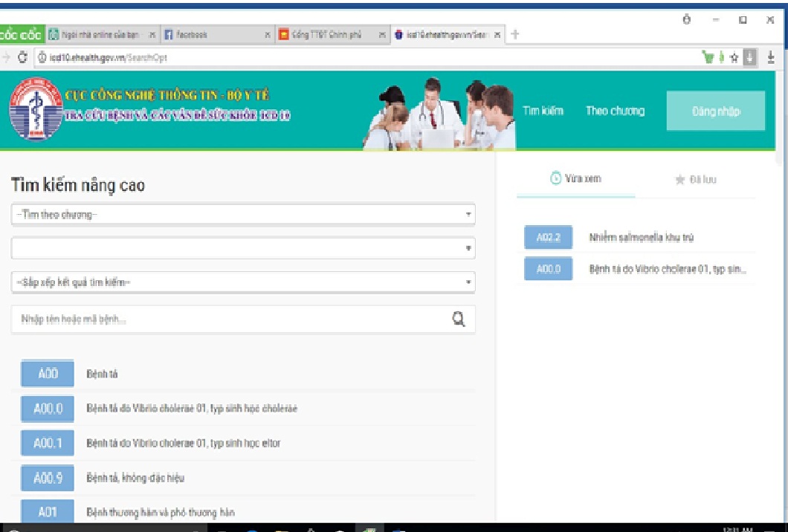The image size is (788, 532).
Task: Click the Cốc Cốc browser logo button
Action: point(22,34)
